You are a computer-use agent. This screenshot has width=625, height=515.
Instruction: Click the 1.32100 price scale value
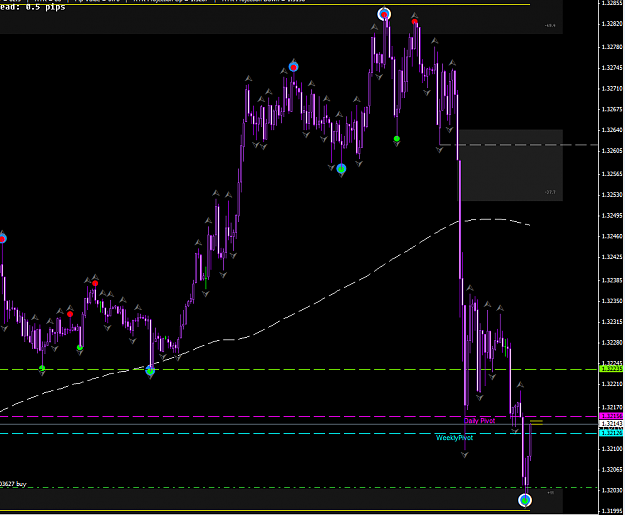[612, 449]
